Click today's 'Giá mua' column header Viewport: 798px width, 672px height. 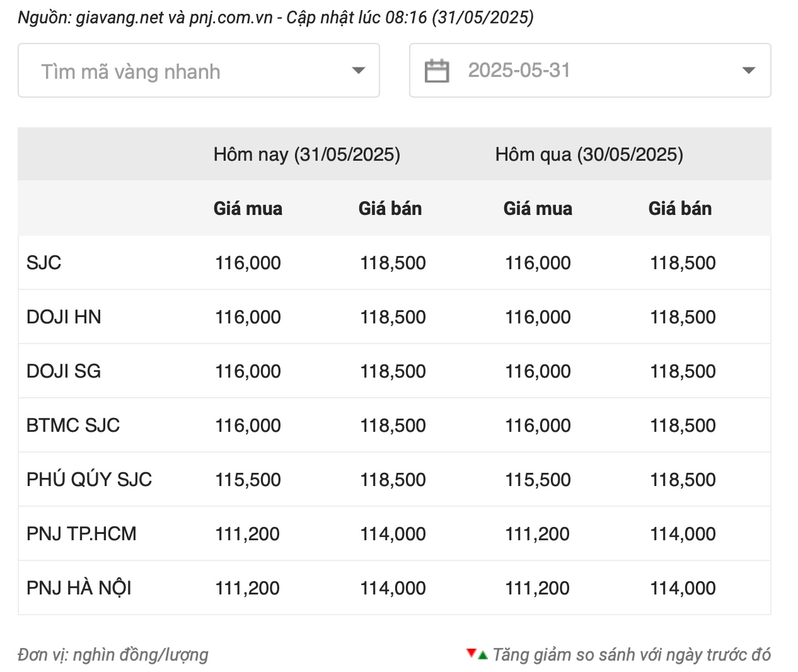pos(248,209)
